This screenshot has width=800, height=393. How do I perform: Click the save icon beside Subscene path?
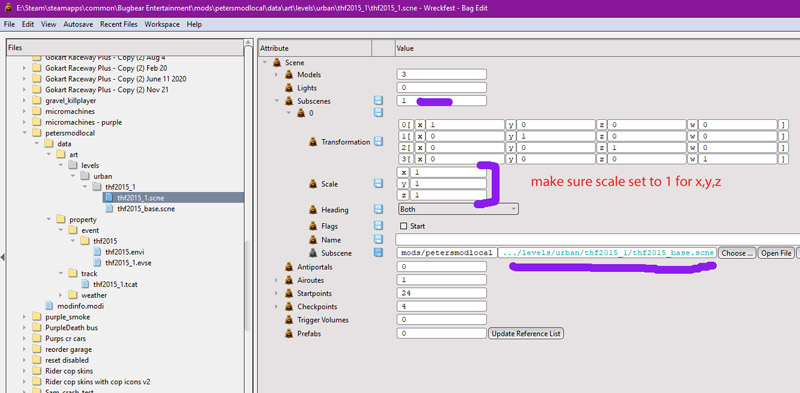click(378, 253)
